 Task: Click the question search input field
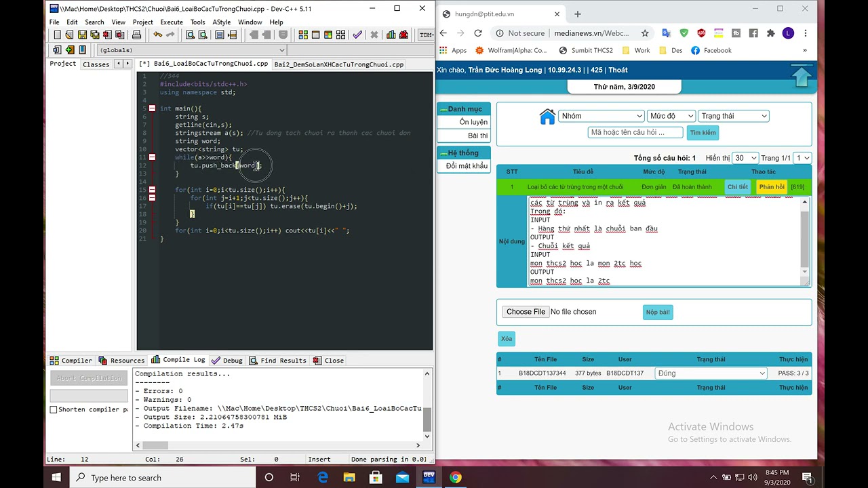click(x=635, y=133)
